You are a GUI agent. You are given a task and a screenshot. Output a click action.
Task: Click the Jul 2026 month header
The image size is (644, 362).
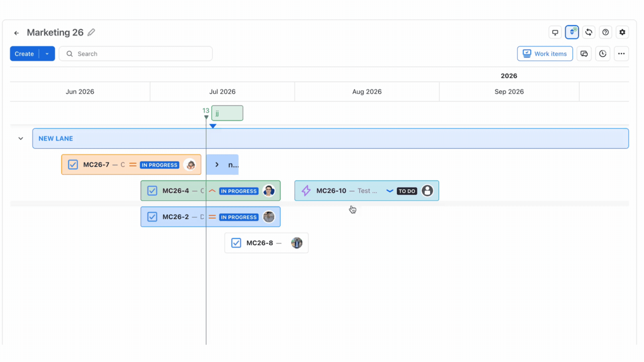tap(222, 92)
